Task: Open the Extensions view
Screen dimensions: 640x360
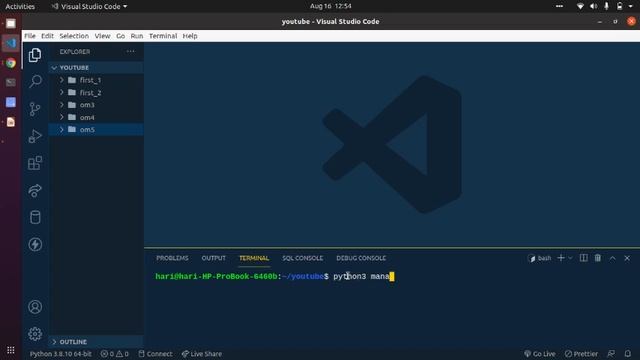Action: coord(35,163)
